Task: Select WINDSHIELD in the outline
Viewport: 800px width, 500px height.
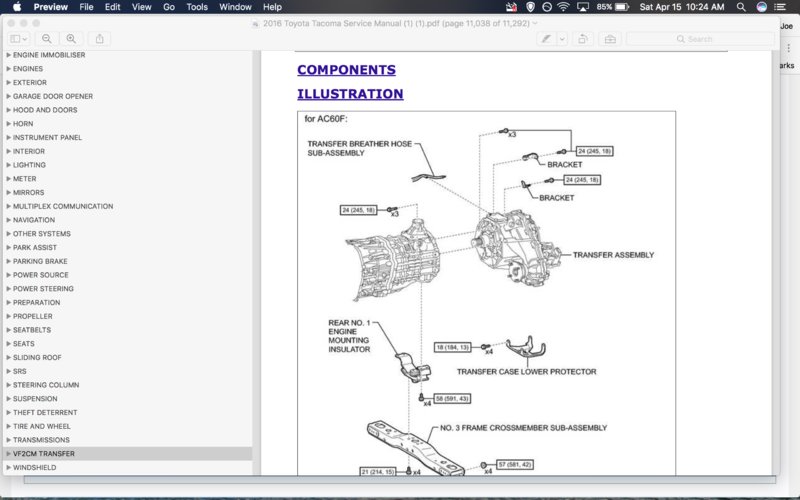Action: point(34,468)
